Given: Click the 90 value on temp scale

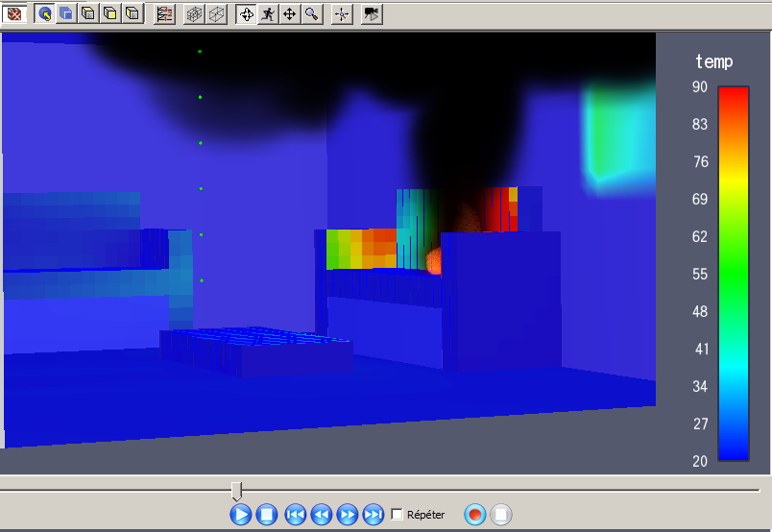Looking at the screenshot, I should 700,86.
